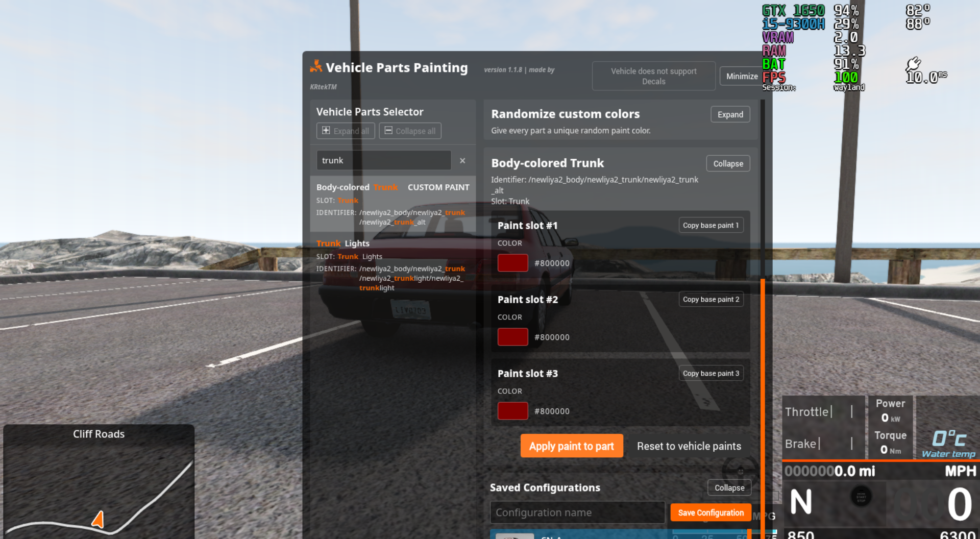Screen dimensions: 980x539
Task: Click the odometer 0000000.0 mi readout
Action: click(829, 471)
